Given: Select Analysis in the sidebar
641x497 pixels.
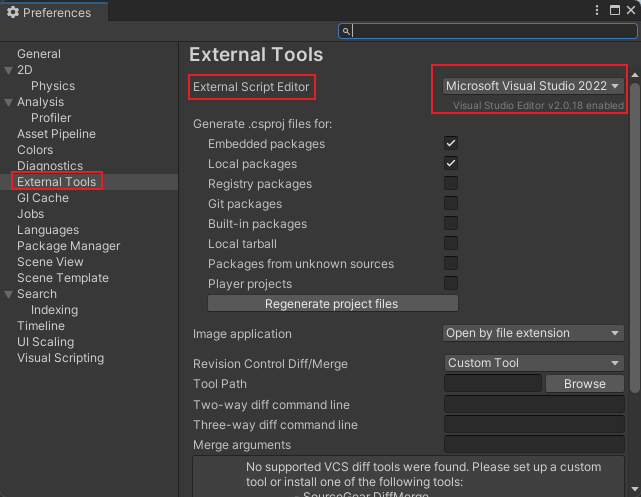Looking at the screenshot, I should tap(40, 102).
